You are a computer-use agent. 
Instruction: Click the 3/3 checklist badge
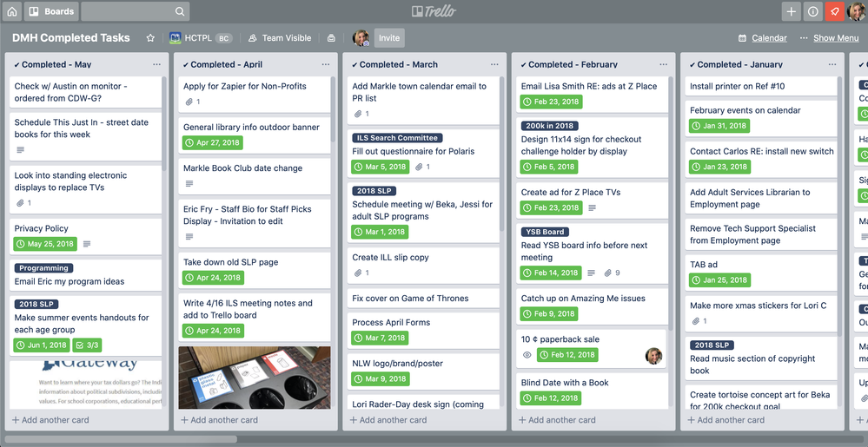tap(87, 345)
